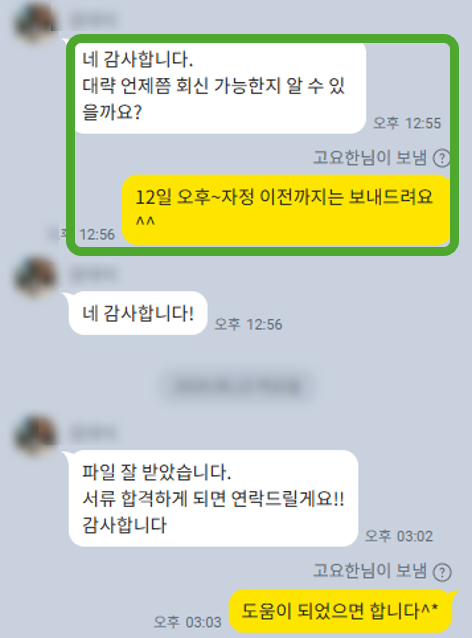Click question mark icon above '12일 오후~자정' bubble
This screenshot has width=472, height=638.
[x=442, y=158]
